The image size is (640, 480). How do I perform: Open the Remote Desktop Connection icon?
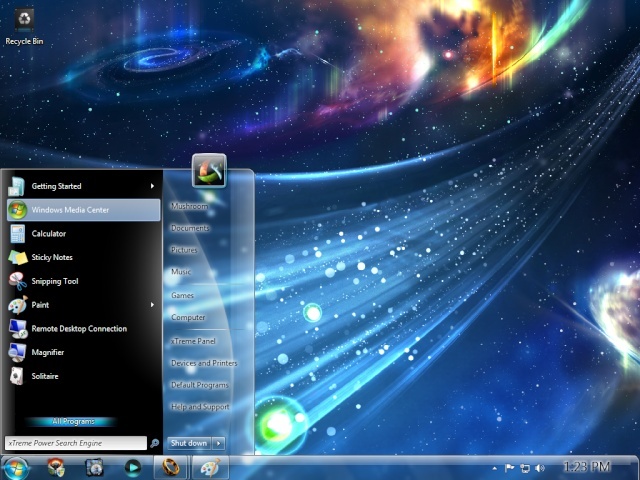18,329
